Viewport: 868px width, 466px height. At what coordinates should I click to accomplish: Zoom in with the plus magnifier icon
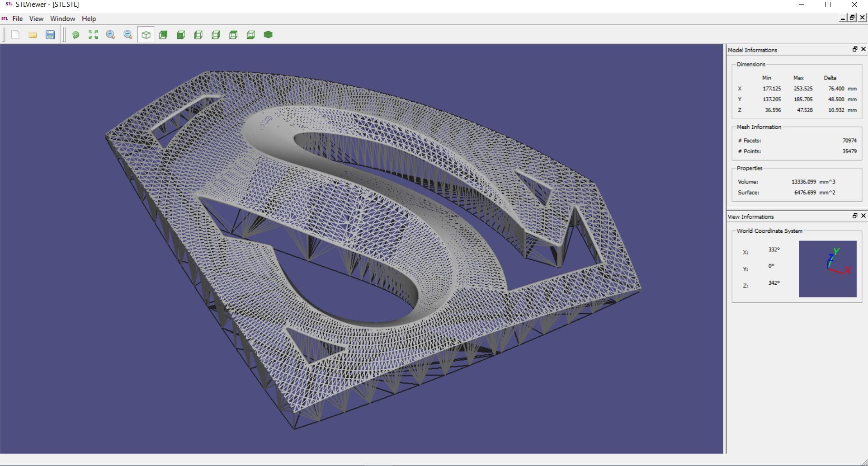click(110, 35)
